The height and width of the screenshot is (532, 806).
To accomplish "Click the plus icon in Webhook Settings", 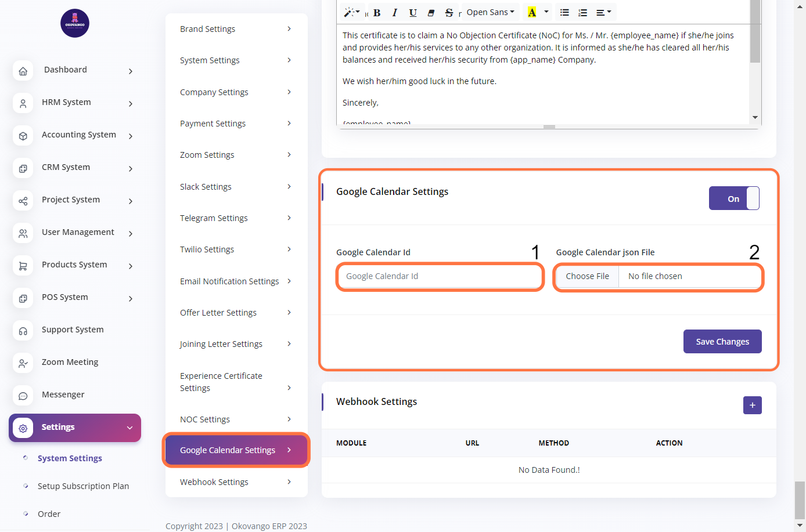I will 752,405.
